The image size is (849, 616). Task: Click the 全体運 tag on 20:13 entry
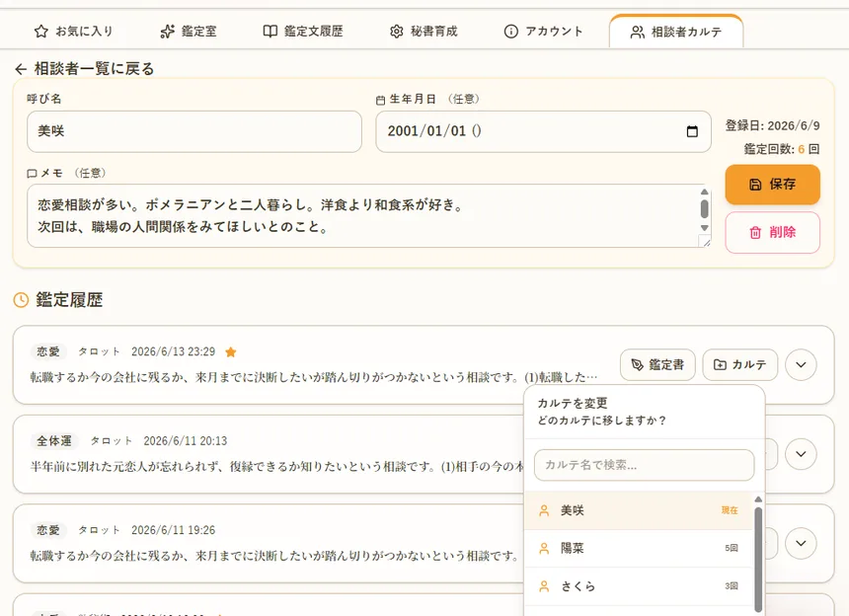coord(54,441)
